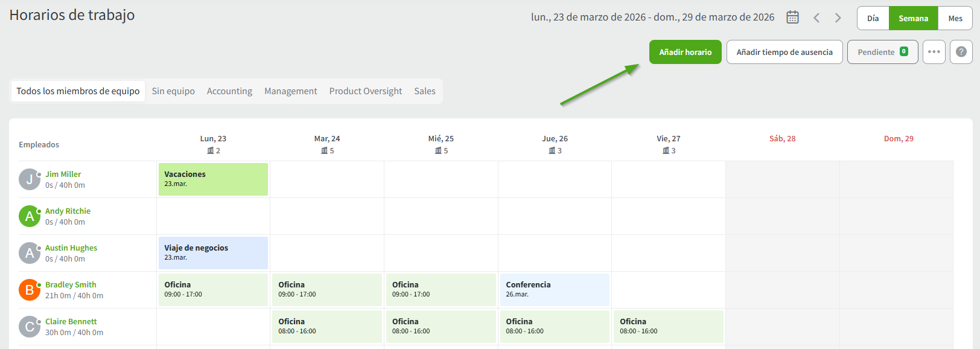Open the calendar date picker icon

pos(792,18)
